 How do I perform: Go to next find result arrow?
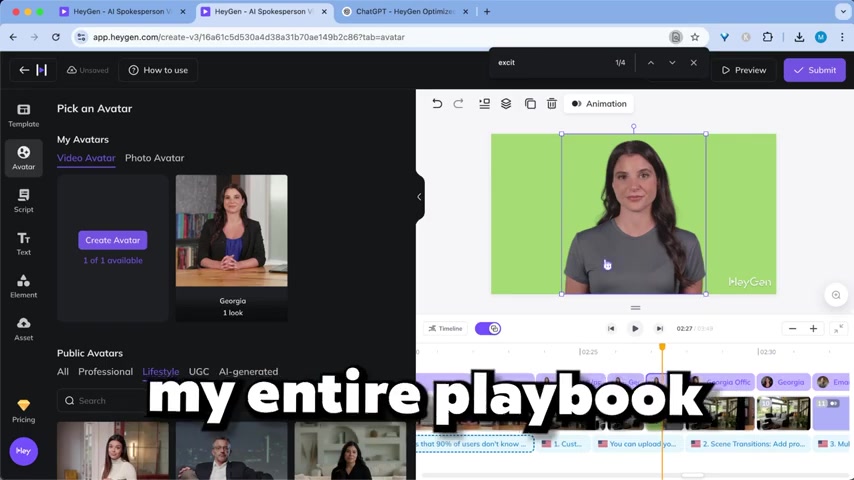pyautogui.click(x=672, y=63)
